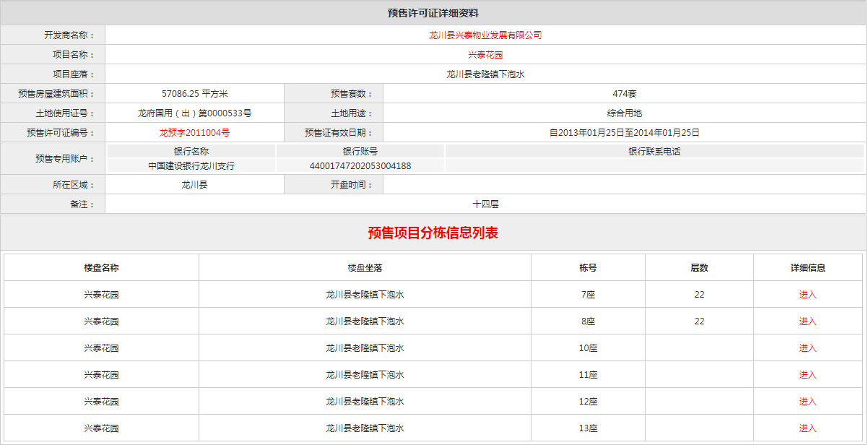Click the 楼盘名称 column header
The width and height of the screenshot is (868, 445).
(101, 267)
